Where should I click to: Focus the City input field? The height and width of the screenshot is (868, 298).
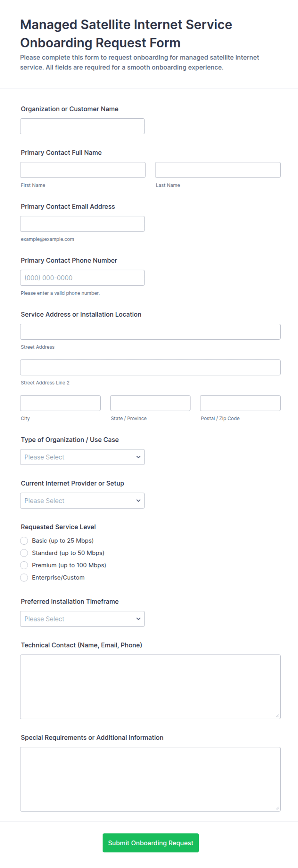(61, 403)
